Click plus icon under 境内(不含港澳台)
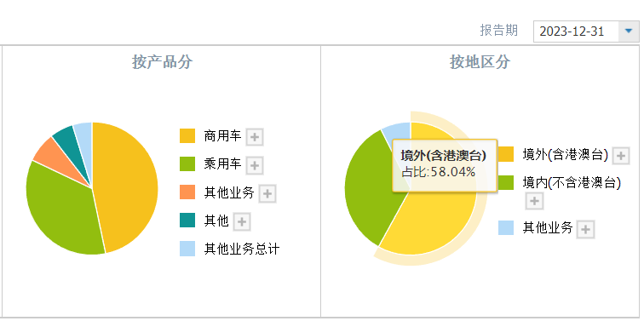 coord(534,201)
